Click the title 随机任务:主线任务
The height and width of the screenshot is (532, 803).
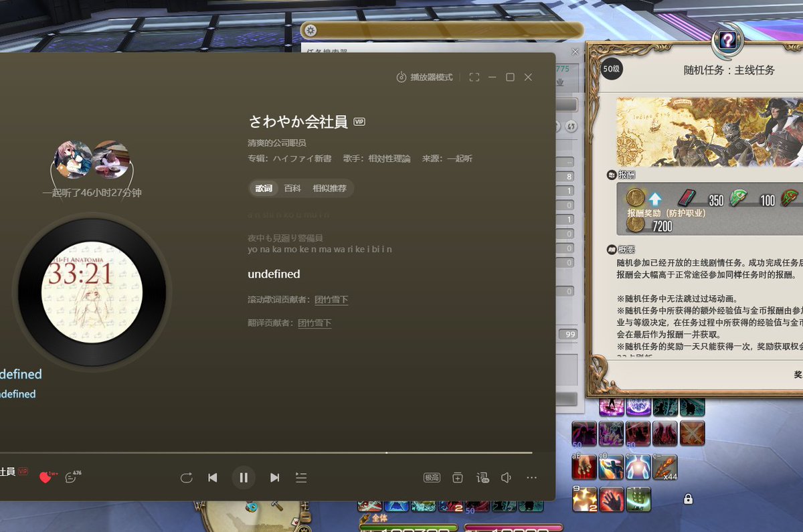pos(729,70)
